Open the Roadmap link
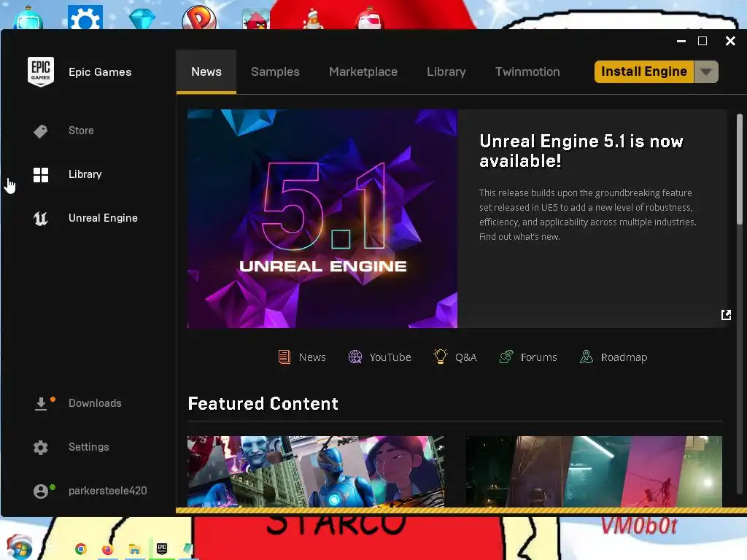 click(624, 357)
